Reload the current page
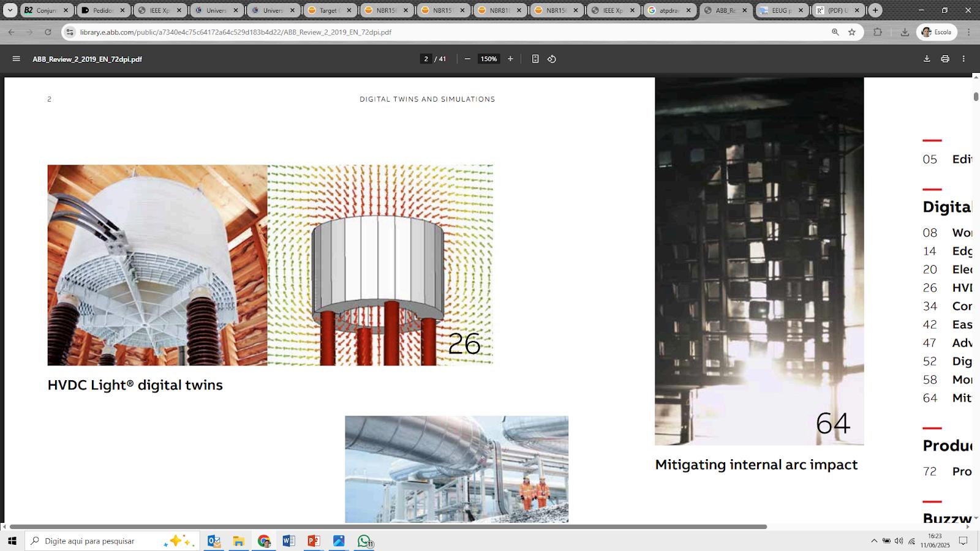The width and height of the screenshot is (980, 551). (x=48, y=32)
